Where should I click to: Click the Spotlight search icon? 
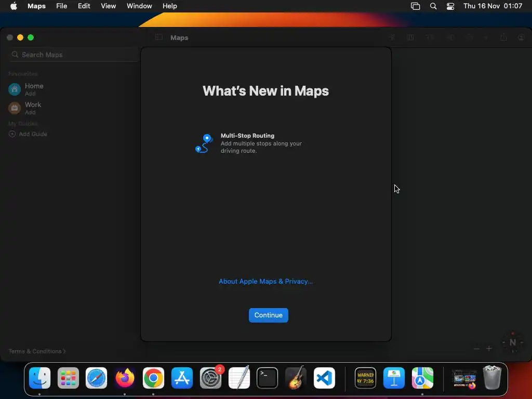pyautogui.click(x=433, y=6)
